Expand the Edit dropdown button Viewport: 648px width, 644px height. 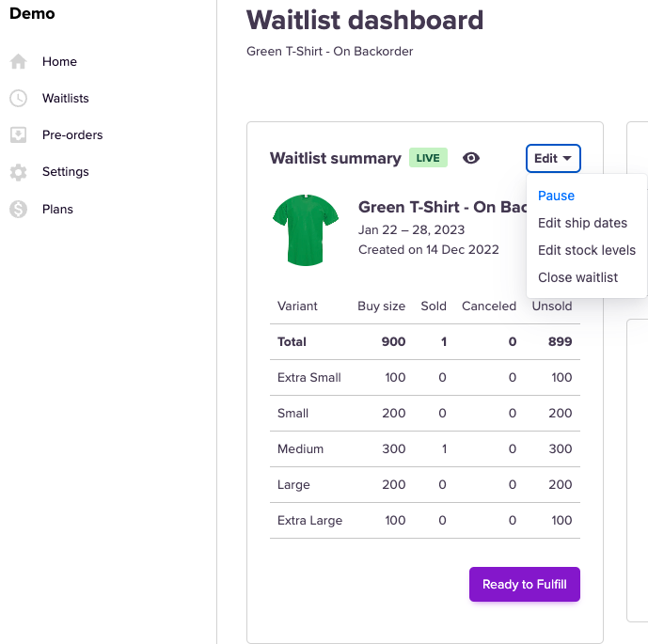coord(553,159)
